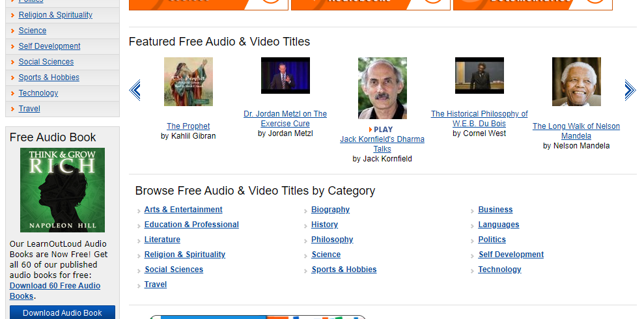This screenshot has height=319, width=644.
Task: Browse Arts & Entertainment category
Action: 183,210
